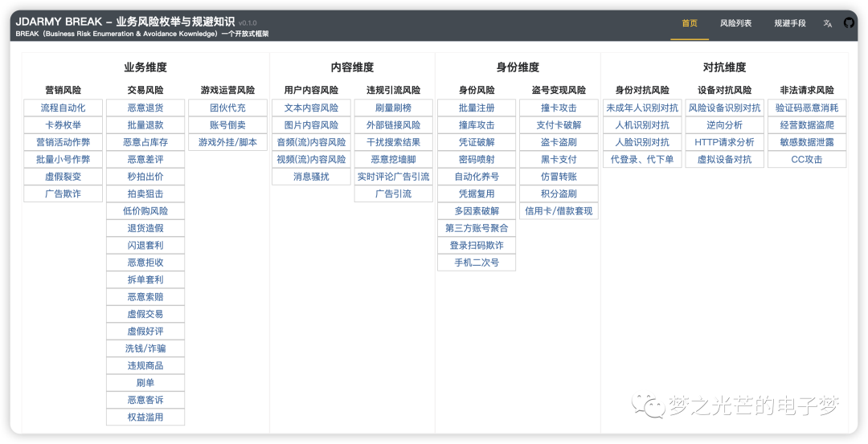This screenshot has width=868, height=444.
Task: Select the 刷单 entry
Action: point(145,382)
